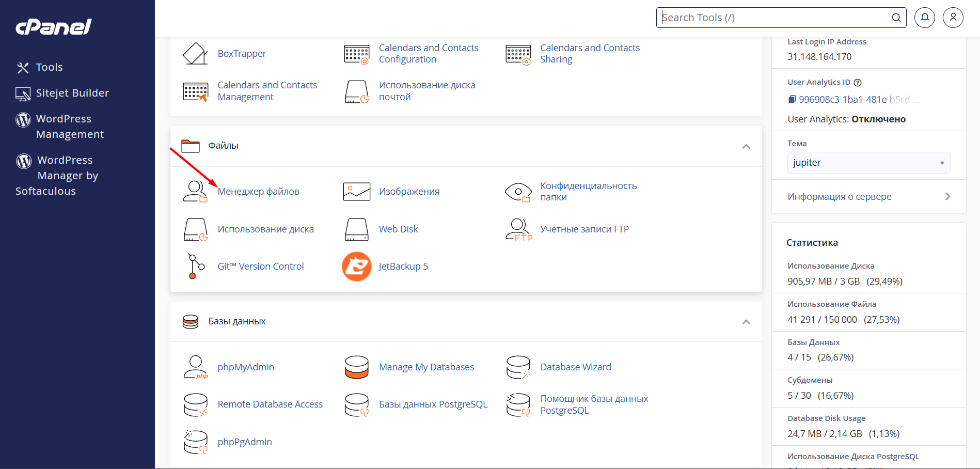Click the User Analytics ID help icon
Viewport: 980px width, 469px height.
coord(858,83)
